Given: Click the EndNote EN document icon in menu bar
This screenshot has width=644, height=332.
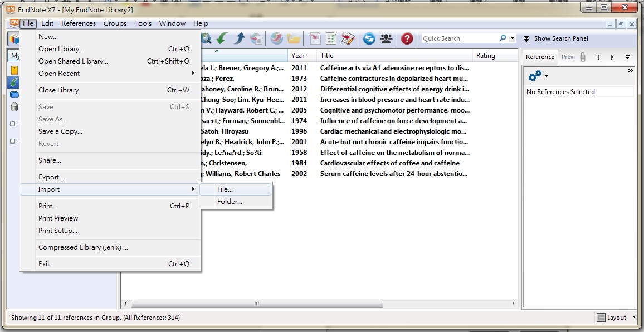Looking at the screenshot, I should (x=14, y=23).
